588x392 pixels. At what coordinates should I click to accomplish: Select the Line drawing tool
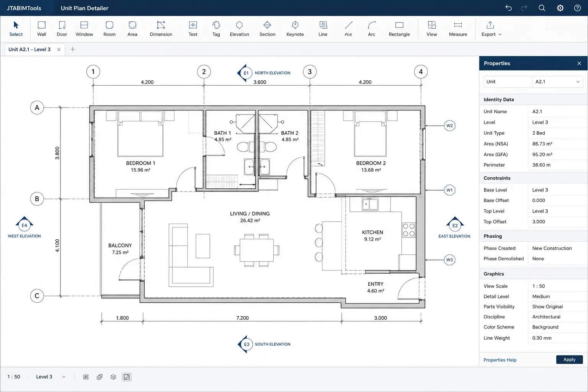(323, 29)
